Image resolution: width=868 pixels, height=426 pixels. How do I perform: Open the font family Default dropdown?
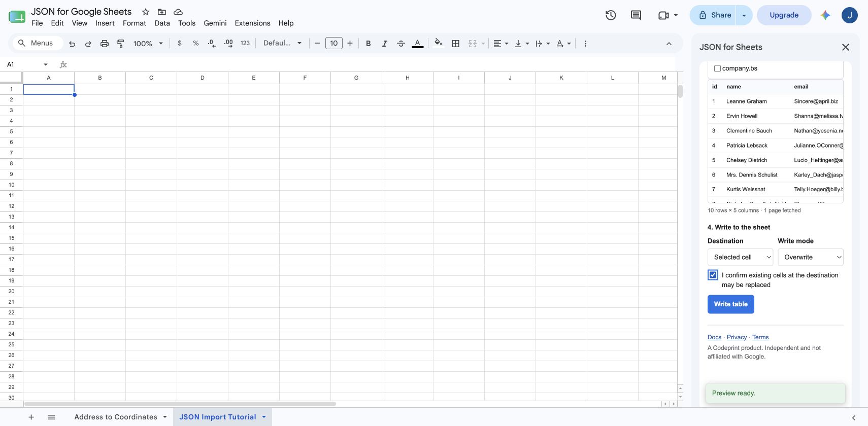(282, 44)
